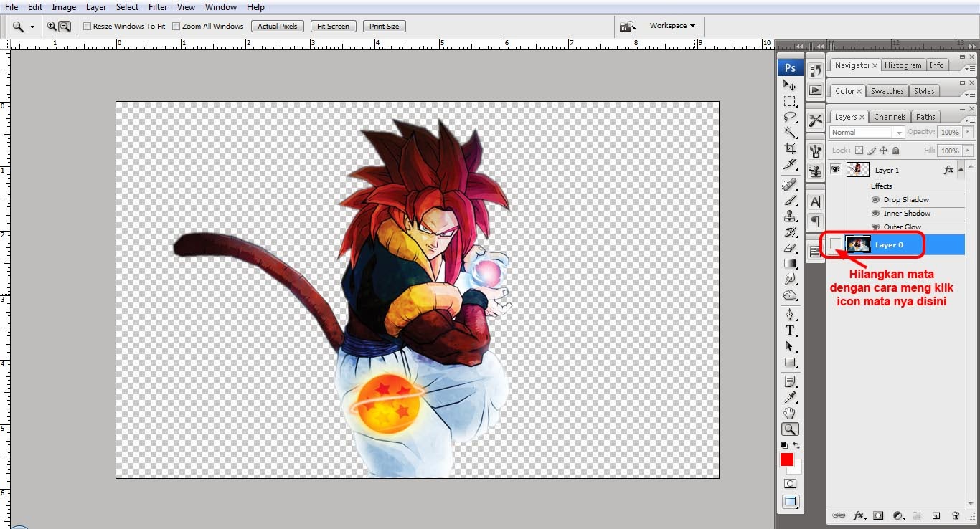Select the Path Selection tool
The image size is (980, 529).
pyautogui.click(x=790, y=346)
